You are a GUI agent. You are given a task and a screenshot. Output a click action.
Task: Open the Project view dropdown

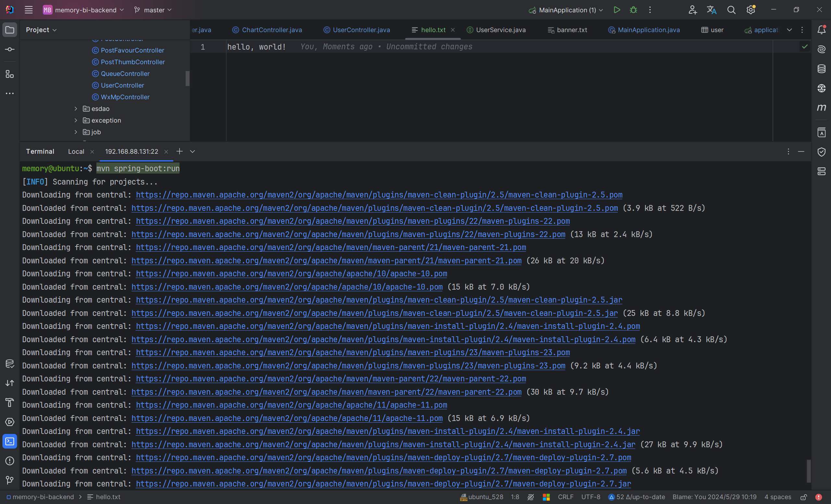tap(41, 30)
